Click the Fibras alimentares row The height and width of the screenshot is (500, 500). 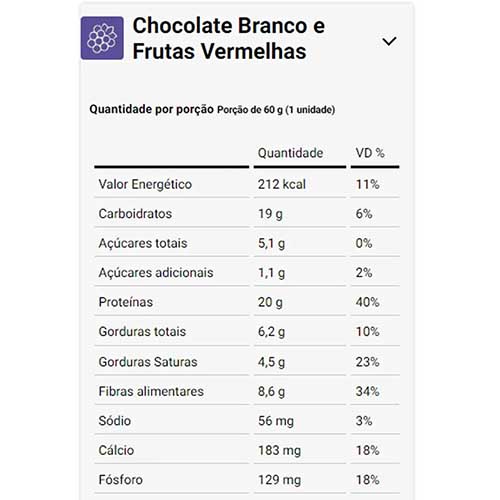click(x=247, y=391)
